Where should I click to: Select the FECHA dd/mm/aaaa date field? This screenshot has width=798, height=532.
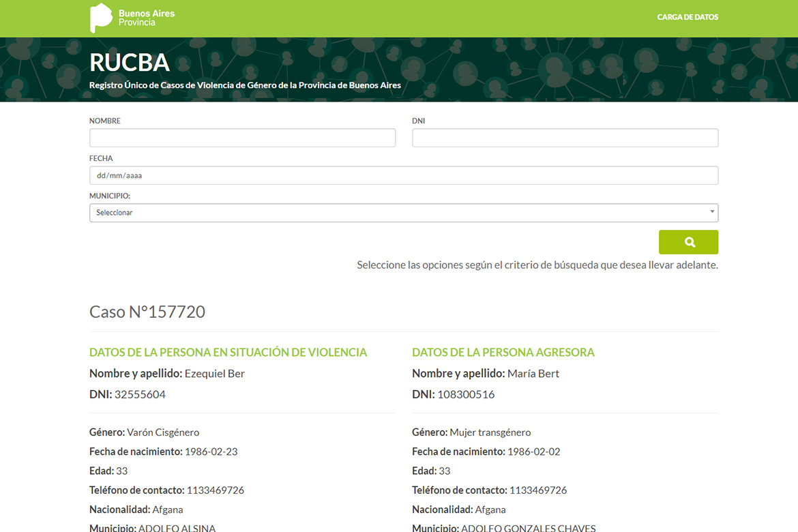coord(403,175)
